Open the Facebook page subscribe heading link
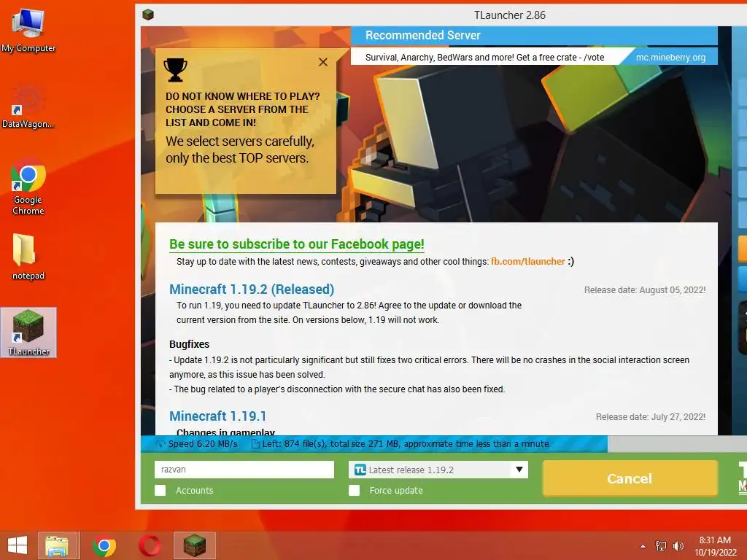This screenshot has width=747, height=560. click(296, 244)
